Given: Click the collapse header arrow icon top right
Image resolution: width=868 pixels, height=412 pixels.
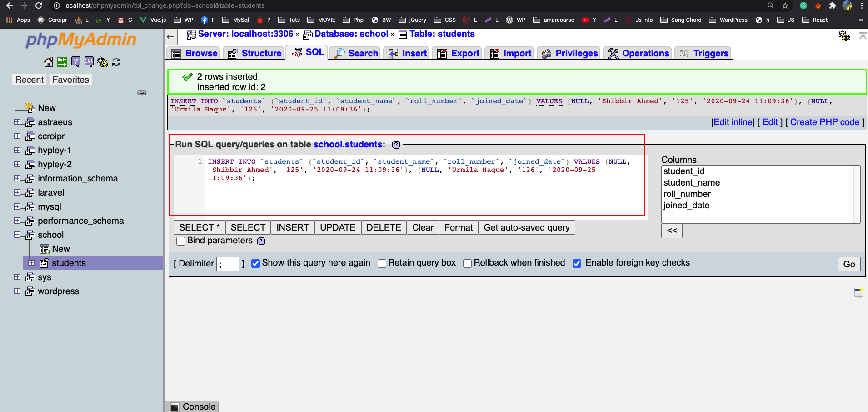Looking at the screenshot, I should tap(863, 35).
